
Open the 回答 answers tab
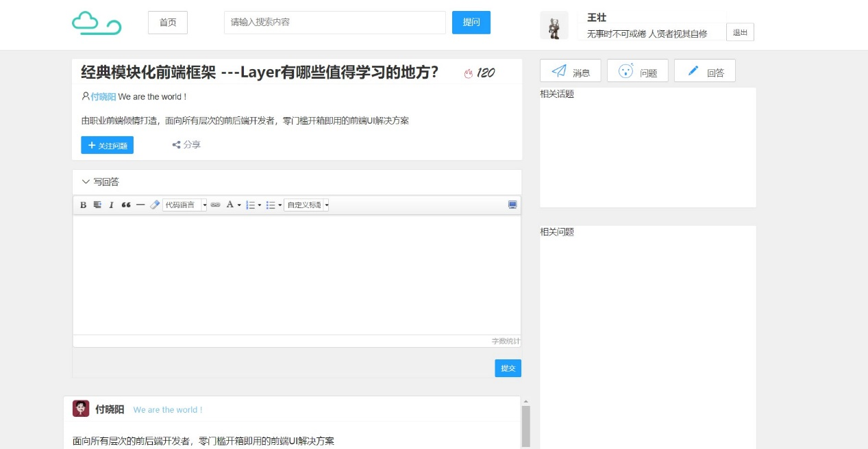705,71
